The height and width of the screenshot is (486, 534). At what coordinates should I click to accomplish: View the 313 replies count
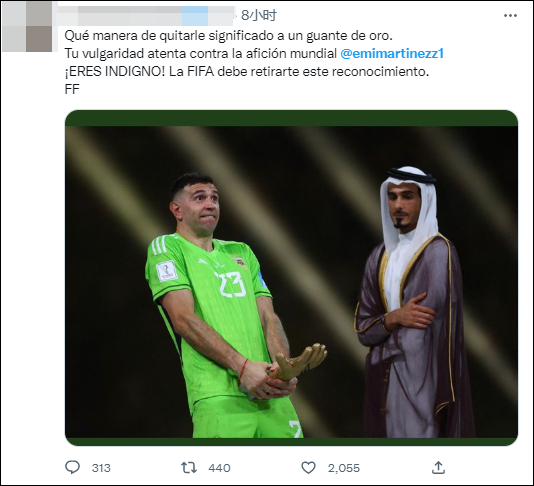(101, 468)
